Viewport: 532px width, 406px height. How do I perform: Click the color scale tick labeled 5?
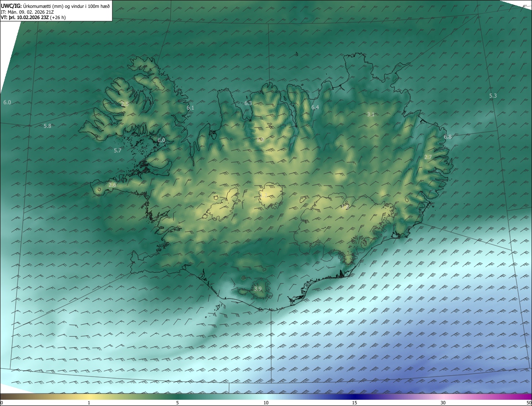177,403
